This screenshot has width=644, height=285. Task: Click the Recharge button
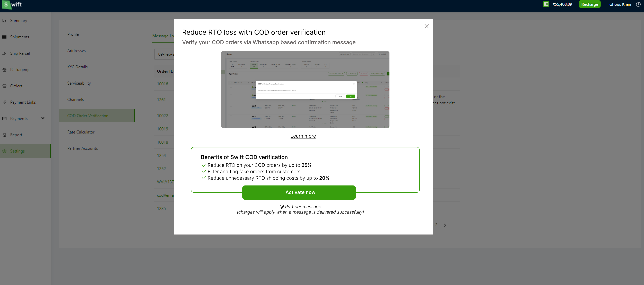pos(589,4)
